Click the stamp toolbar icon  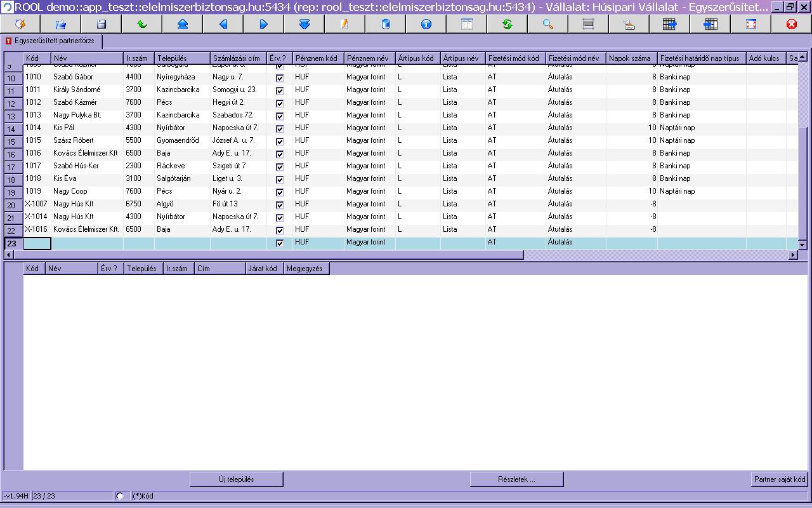click(629, 24)
